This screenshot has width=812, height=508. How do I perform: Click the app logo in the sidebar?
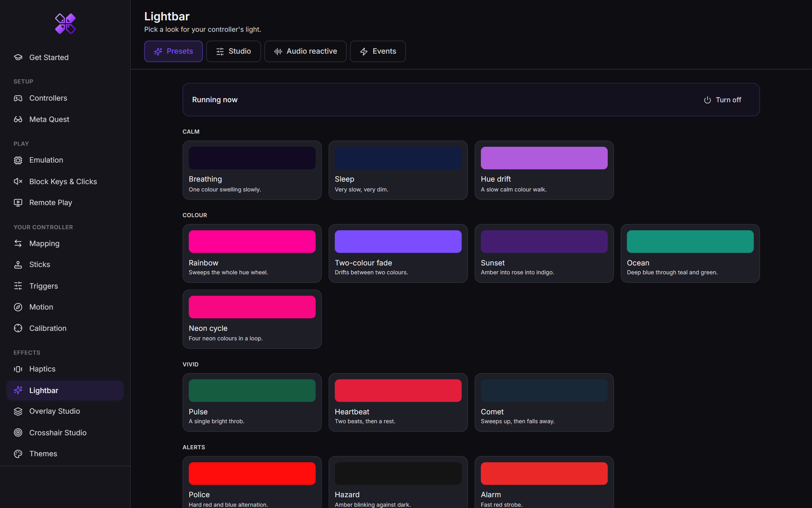pos(65,23)
